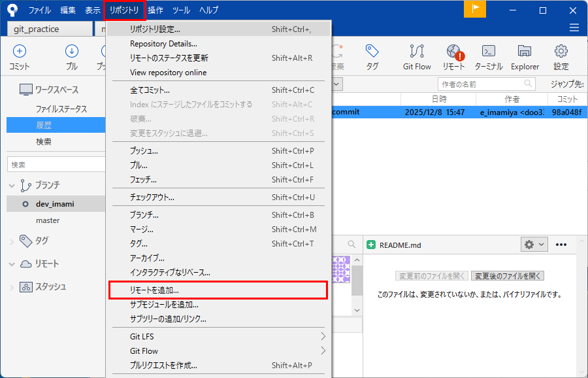Expand the Tags section in sidebar
Viewport: 588px width, 378px height.
pos(12,241)
